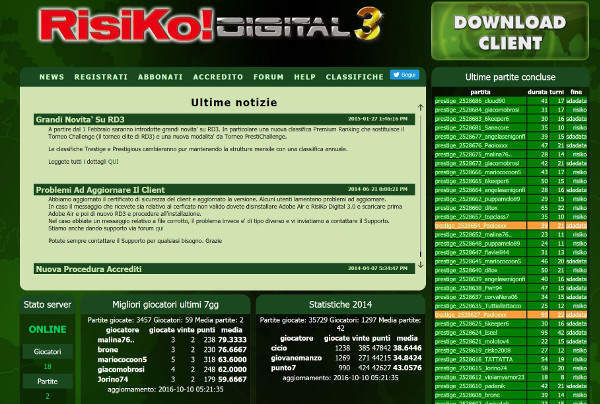Click the ONLINE server status label
Viewport: 600px width, 404px height.
pos(47,329)
